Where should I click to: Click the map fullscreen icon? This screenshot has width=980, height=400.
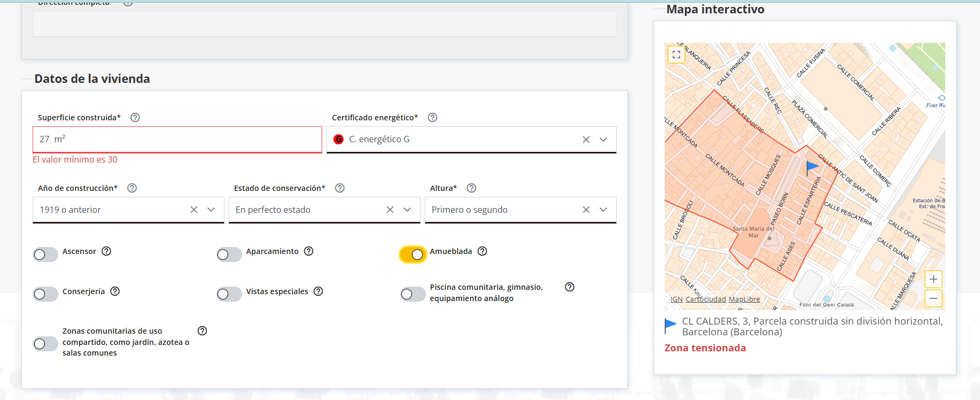point(676,54)
